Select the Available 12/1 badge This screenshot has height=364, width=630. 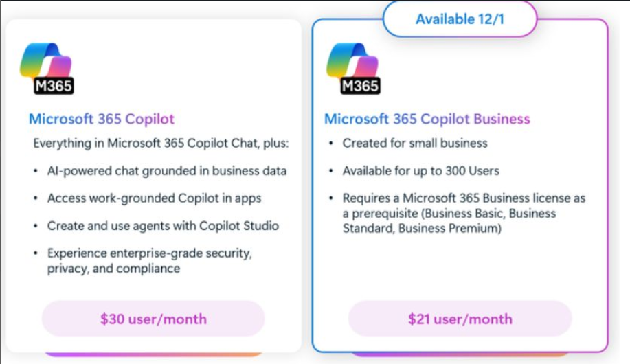coord(460,19)
